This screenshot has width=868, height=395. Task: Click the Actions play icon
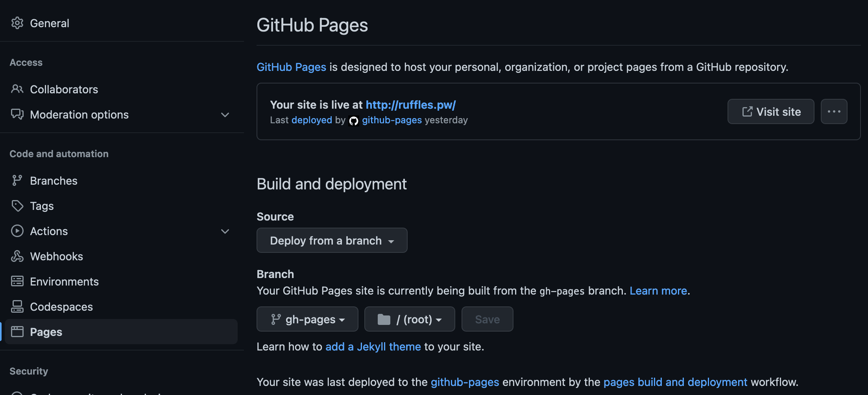click(x=17, y=231)
